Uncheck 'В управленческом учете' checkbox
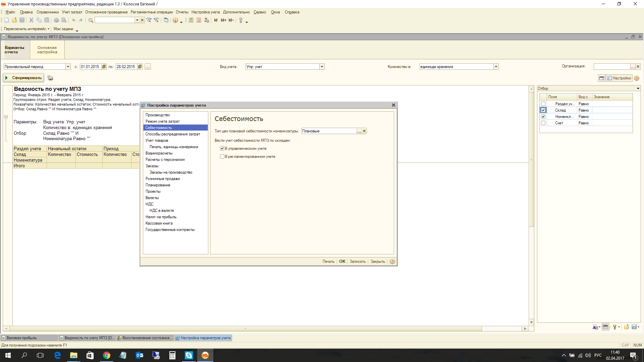This screenshot has width=644, height=362. pyautogui.click(x=222, y=148)
